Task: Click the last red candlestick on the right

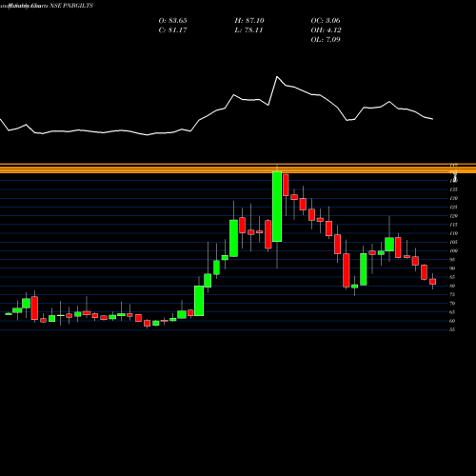Action: click(432, 282)
